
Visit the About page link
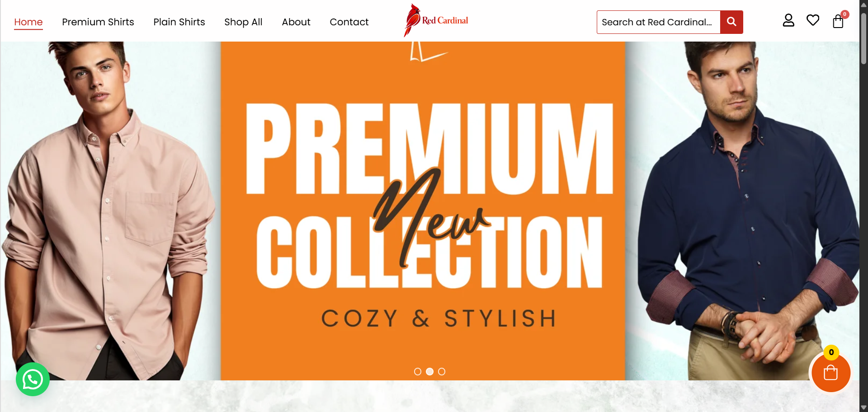(x=296, y=22)
